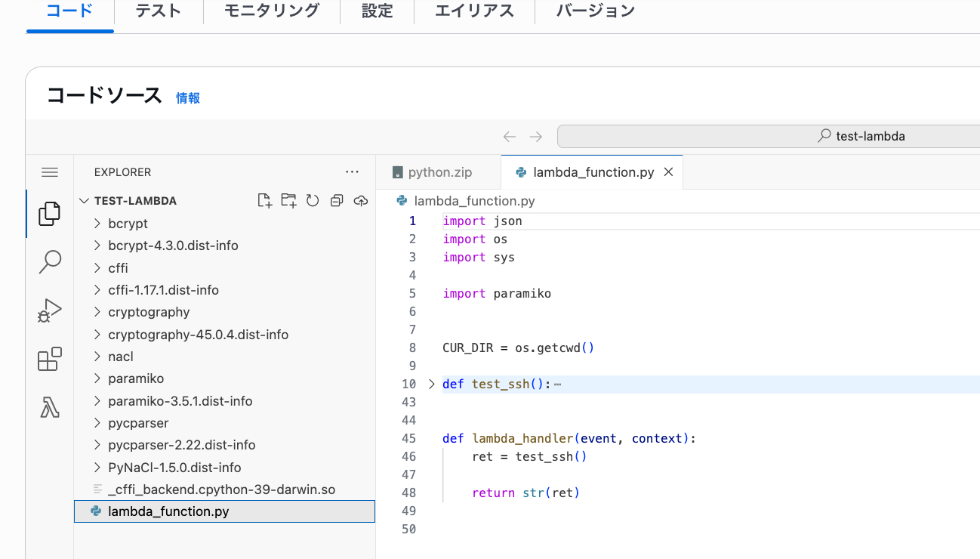Switch to the 設定 tab
Image resolution: width=980 pixels, height=559 pixels.
point(377,11)
